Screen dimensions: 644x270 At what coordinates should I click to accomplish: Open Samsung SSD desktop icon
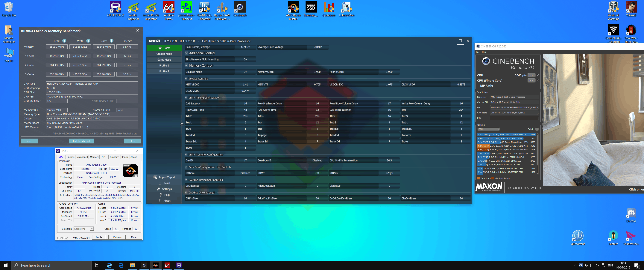[311, 9]
